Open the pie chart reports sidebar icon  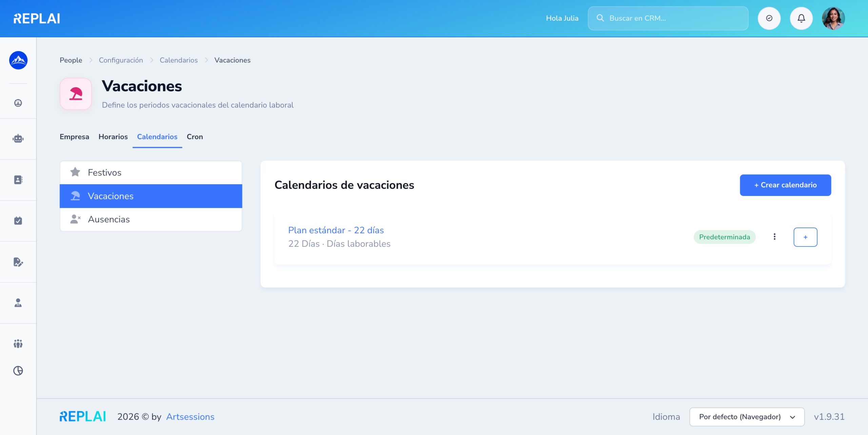point(18,371)
